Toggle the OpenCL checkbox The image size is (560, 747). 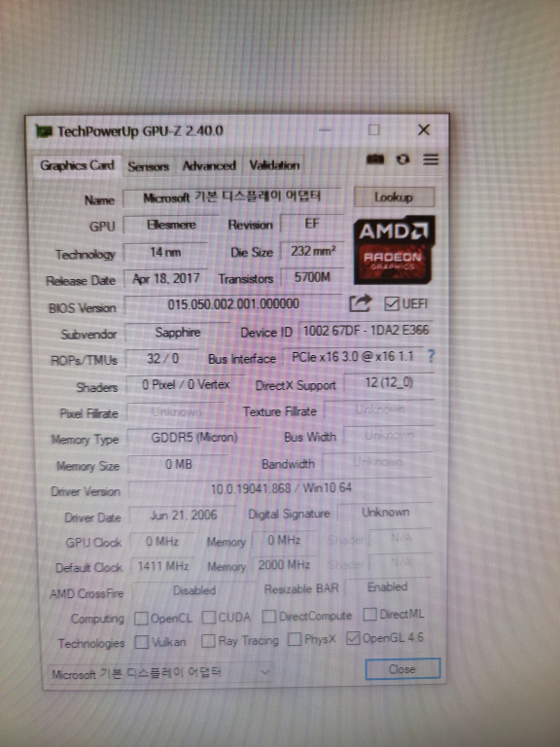pos(141,618)
